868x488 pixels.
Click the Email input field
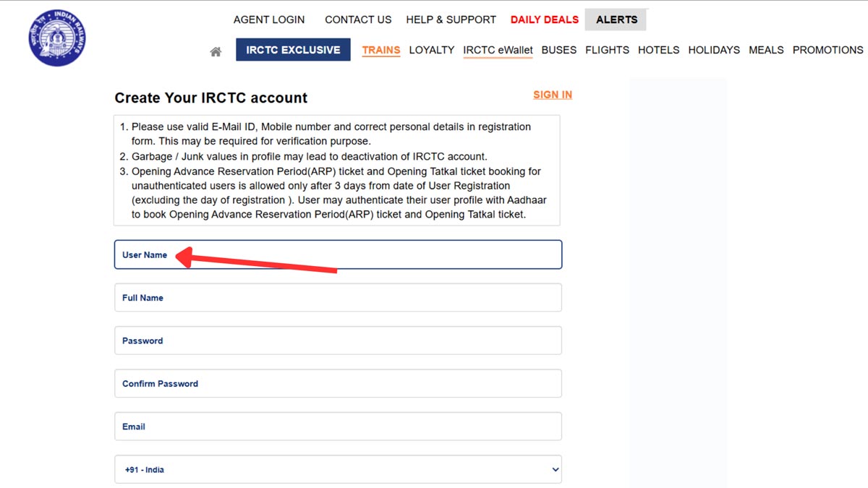pos(337,426)
